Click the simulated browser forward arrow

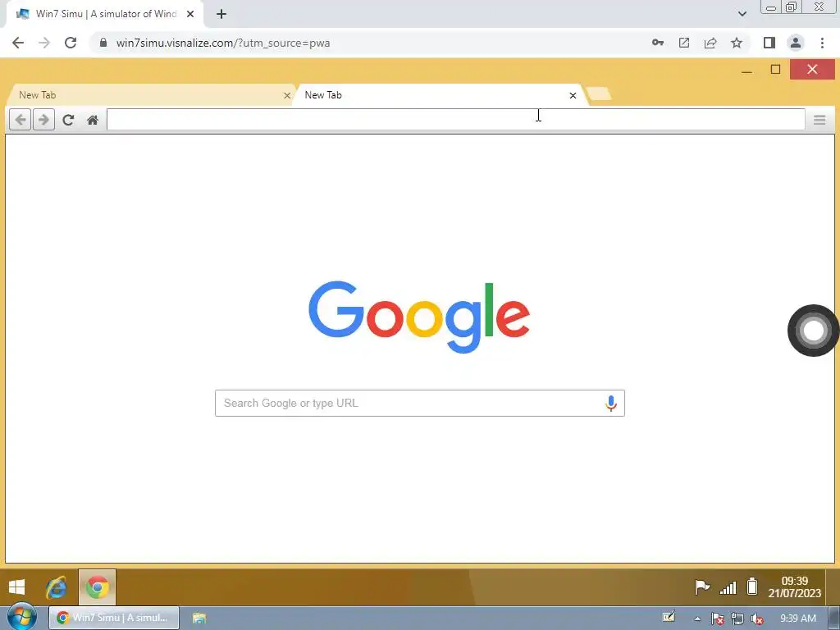[x=44, y=120]
